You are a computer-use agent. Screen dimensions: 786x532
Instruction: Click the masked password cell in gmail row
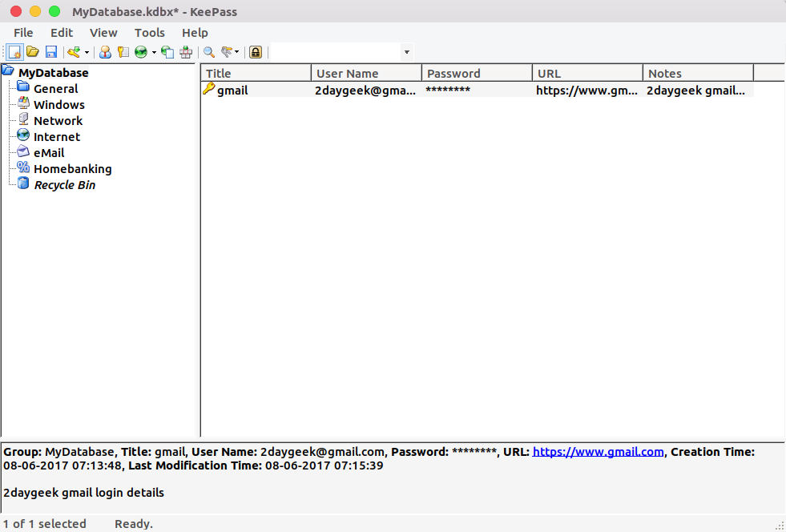click(448, 91)
